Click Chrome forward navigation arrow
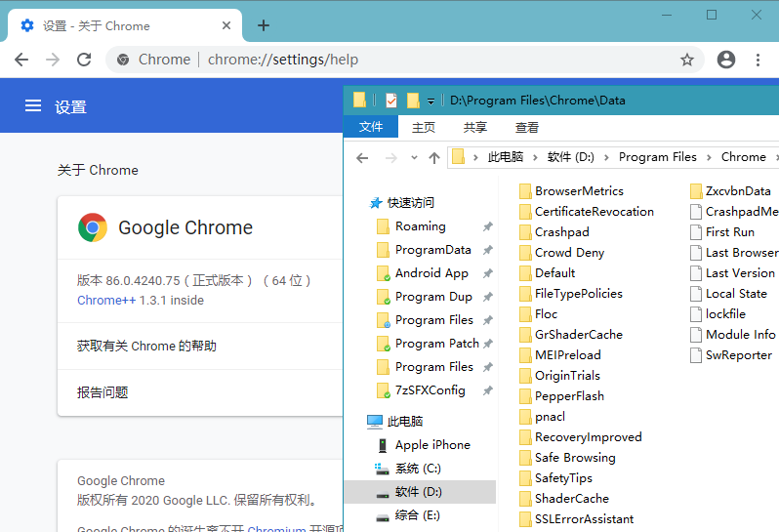Viewport: 779px width, 532px height. 53,60
